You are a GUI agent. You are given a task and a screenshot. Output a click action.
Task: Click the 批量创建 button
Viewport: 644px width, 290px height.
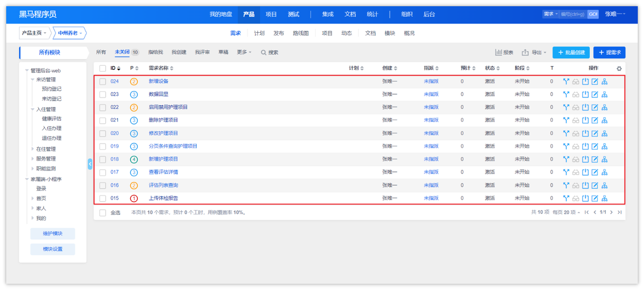(x=571, y=52)
